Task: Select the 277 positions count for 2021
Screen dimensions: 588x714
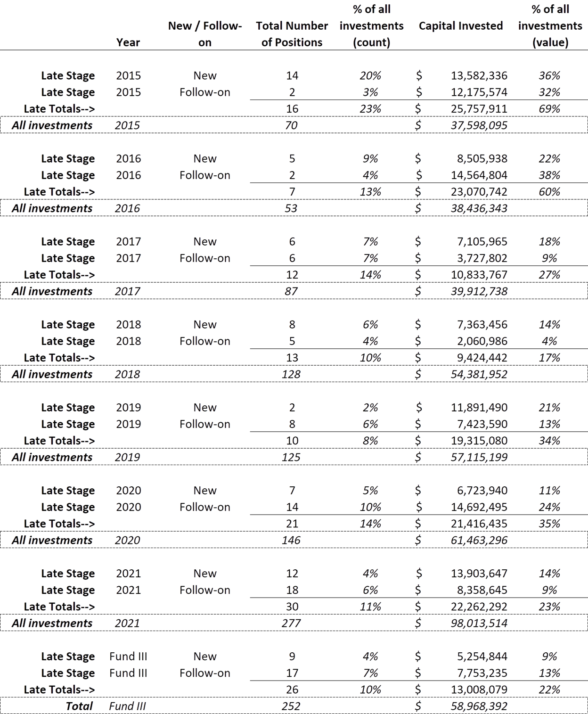Action: tap(292, 623)
